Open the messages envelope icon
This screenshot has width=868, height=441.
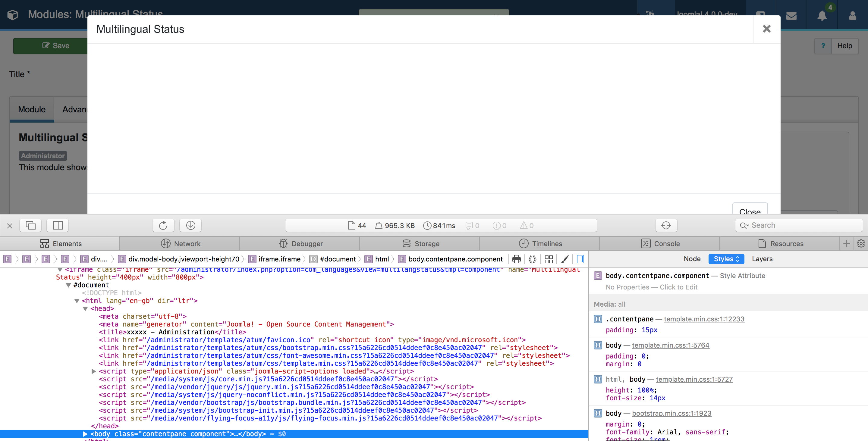pos(791,15)
